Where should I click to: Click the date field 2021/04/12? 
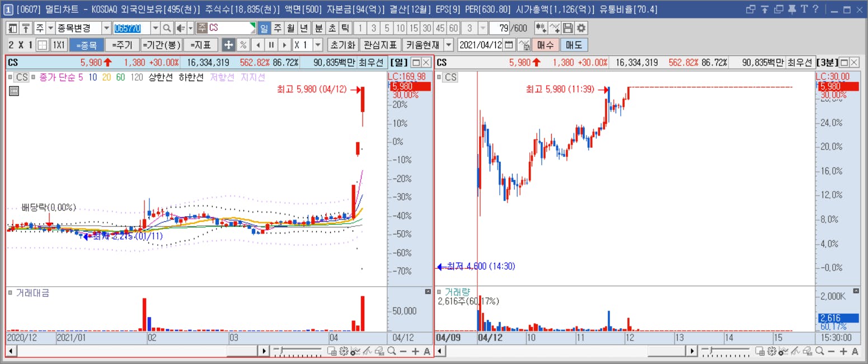(x=481, y=45)
